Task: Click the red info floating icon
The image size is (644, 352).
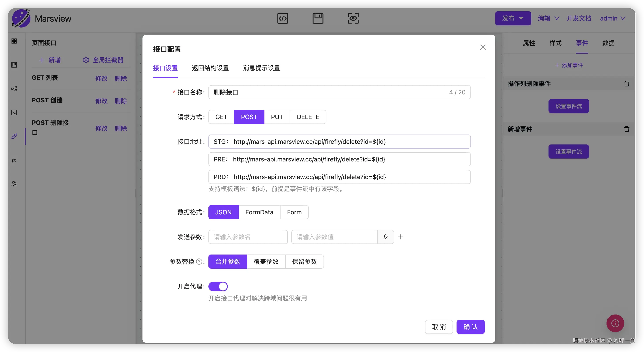Action: coord(615,323)
